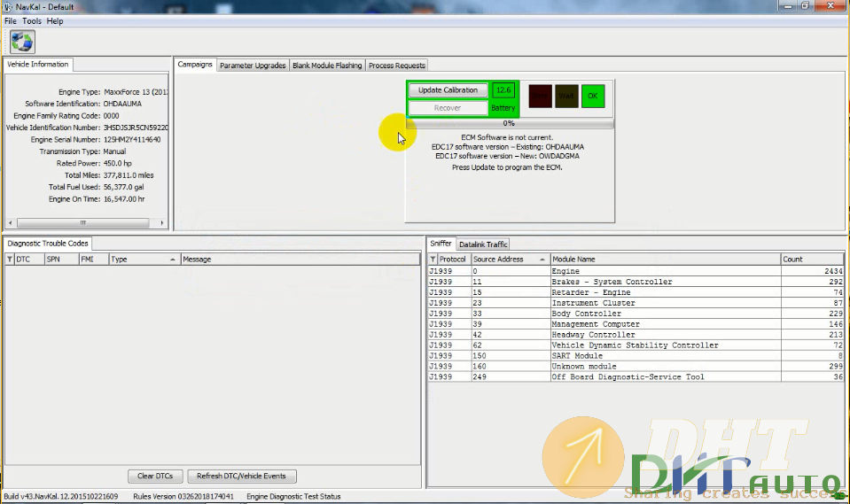This screenshot has width=850, height=504.
Task: Sort by the Protocol column header
Action: point(455,260)
